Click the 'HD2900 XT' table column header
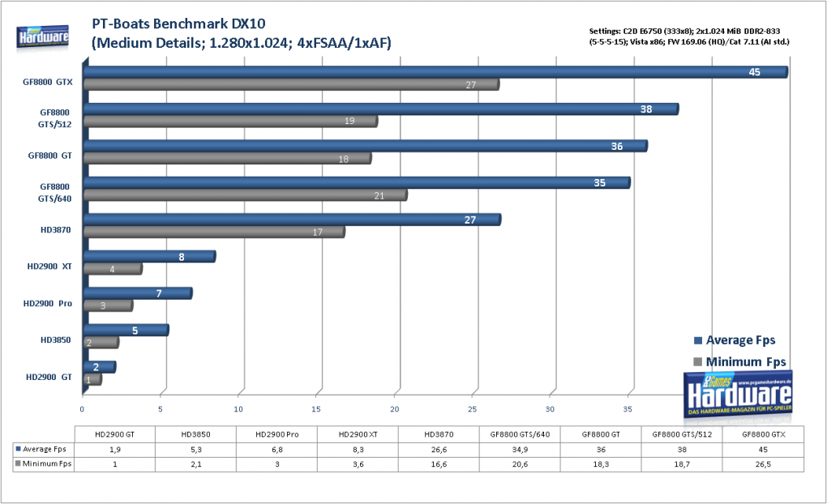The height and width of the screenshot is (504, 827). [x=358, y=434]
